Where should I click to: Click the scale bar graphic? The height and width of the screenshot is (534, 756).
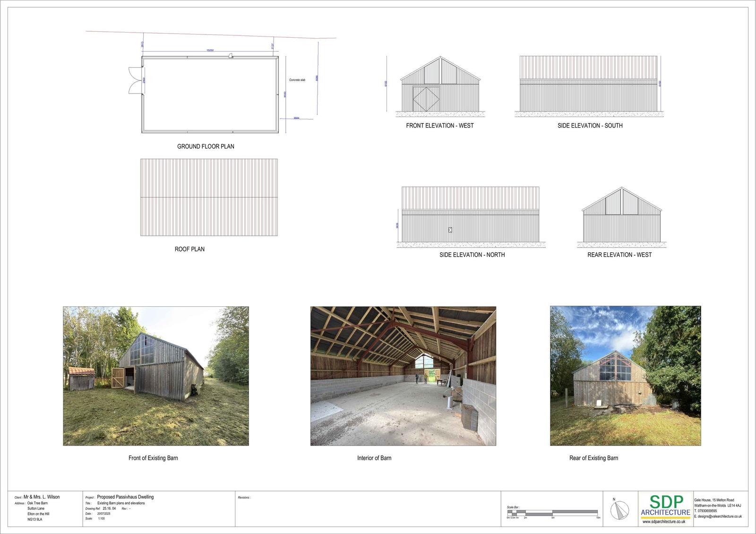pos(552,513)
